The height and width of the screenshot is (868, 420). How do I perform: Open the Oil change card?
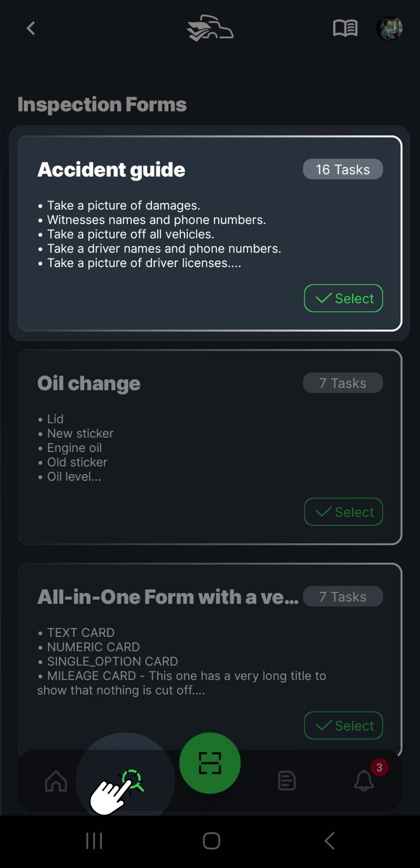(x=89, y=383)
